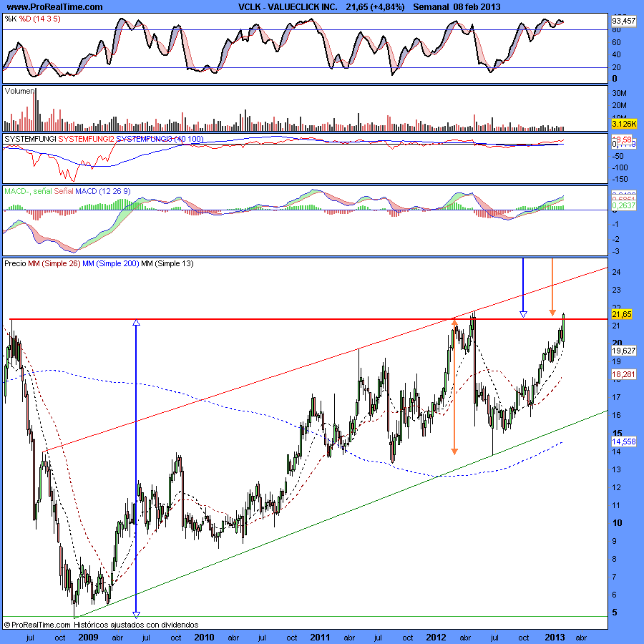Click the 2010 year label on time axis

point(204,637)
